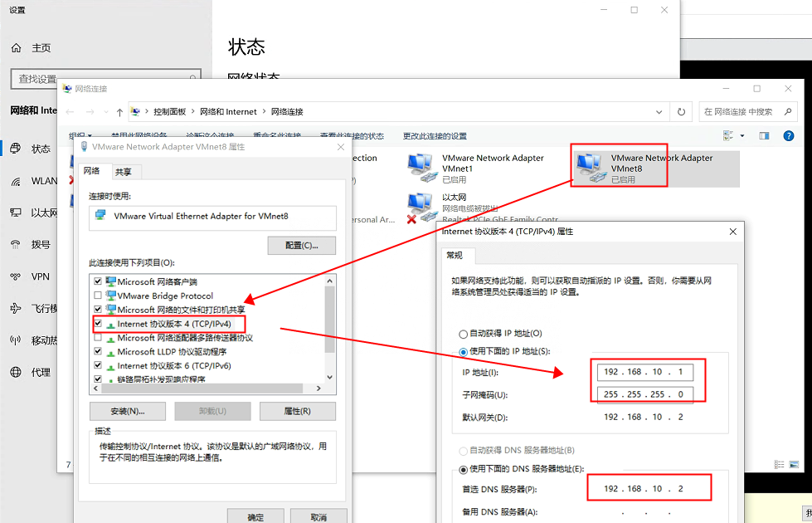The width and height of the screenshot is (812, 523).
Task: Select 使用下面的 IP 地址 radio button
Action: 464,352
